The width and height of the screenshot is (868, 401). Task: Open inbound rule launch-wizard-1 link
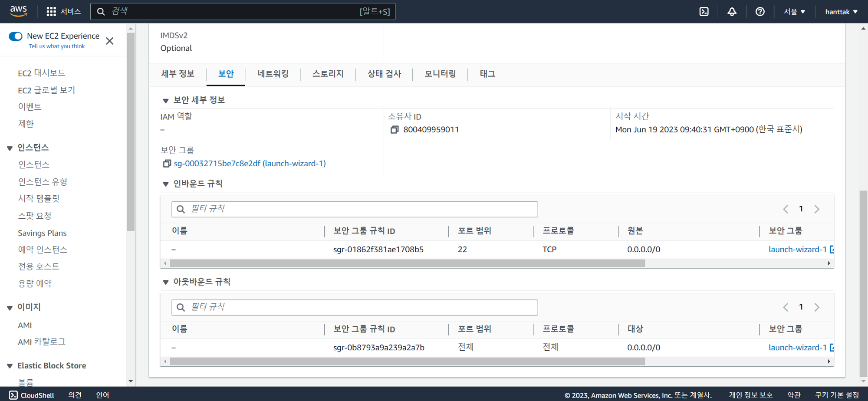798,250
